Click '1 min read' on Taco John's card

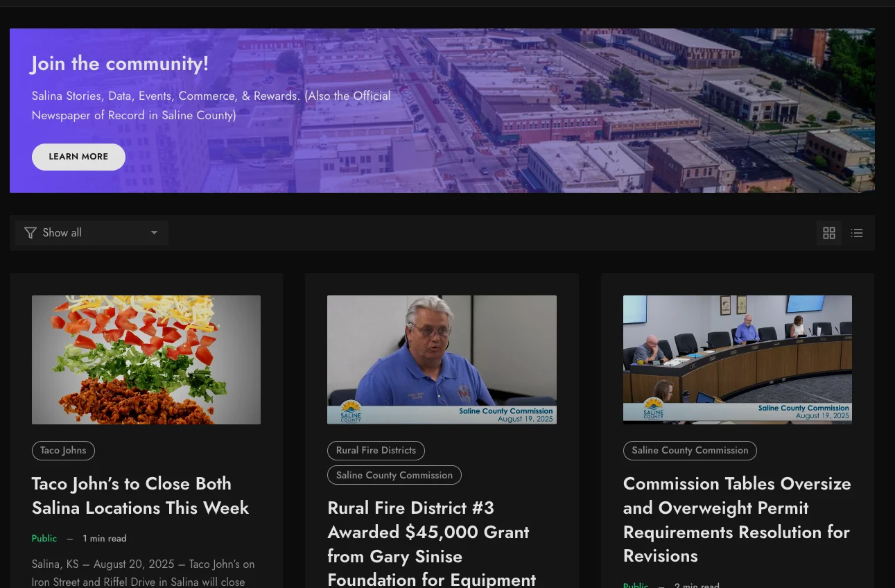click(x=105, y=539)
